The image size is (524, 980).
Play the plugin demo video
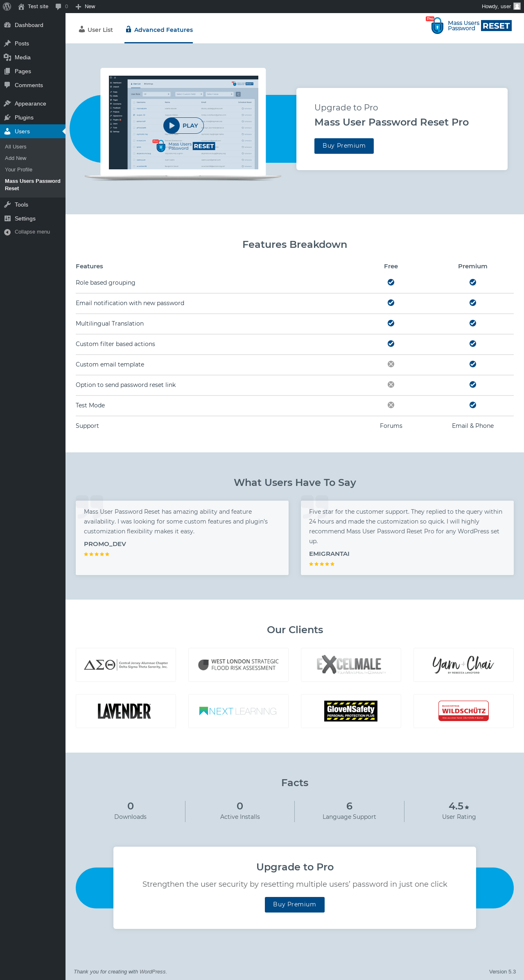click(x=183, y=126)
